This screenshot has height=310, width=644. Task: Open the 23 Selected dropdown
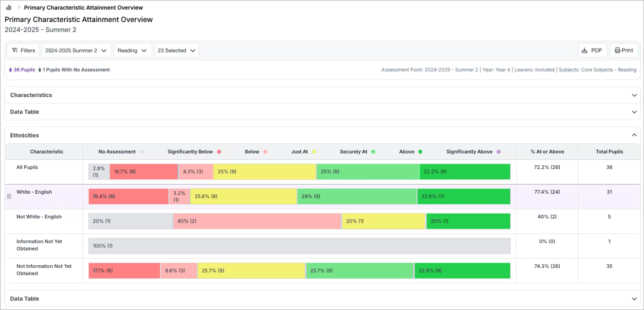tap(176, 50)
